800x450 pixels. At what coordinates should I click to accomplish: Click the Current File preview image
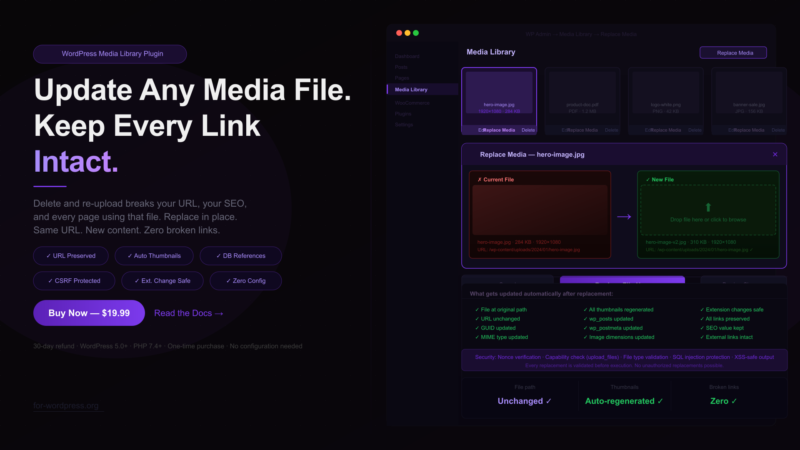[540, 210]
